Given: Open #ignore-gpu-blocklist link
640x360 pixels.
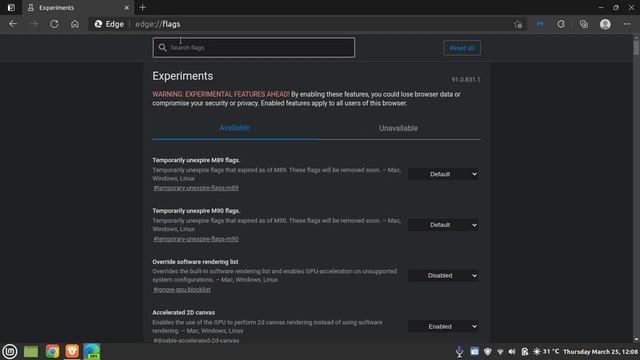Looking at the screenshot, I should pyautogui.click(x=182, y=289).
